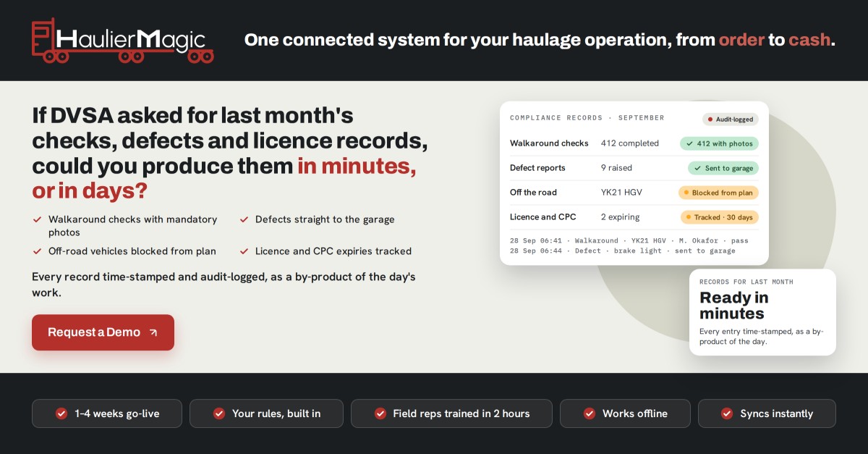Click the YK21 HGV value in Off the road row
This screenshot has width=868, height=454.
(621, 193)
